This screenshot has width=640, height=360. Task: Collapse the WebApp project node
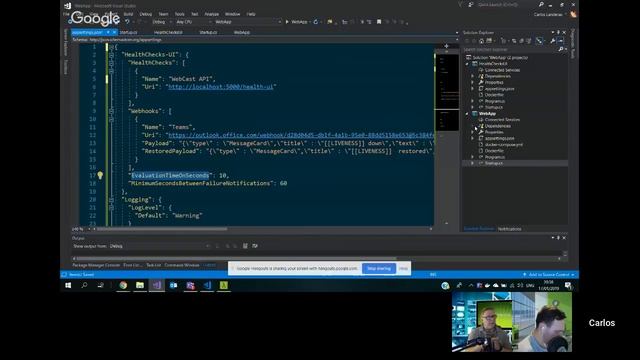(467, 113)
